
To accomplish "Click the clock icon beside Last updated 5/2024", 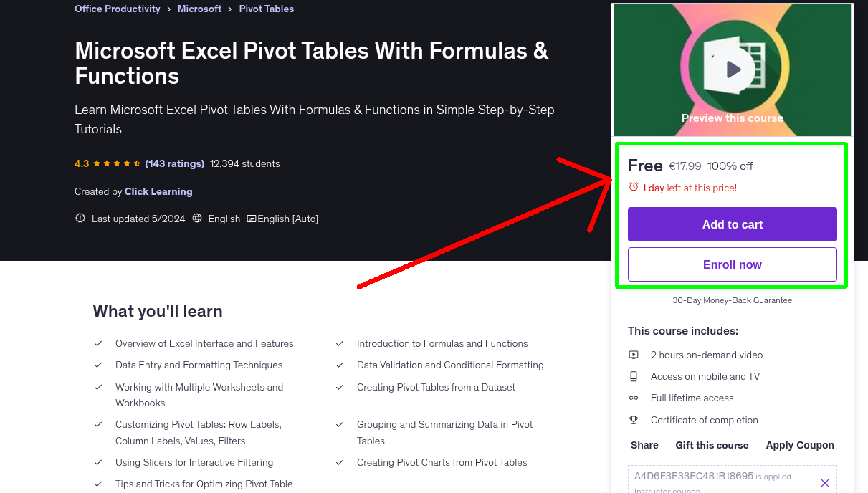I will coord(80,219).
